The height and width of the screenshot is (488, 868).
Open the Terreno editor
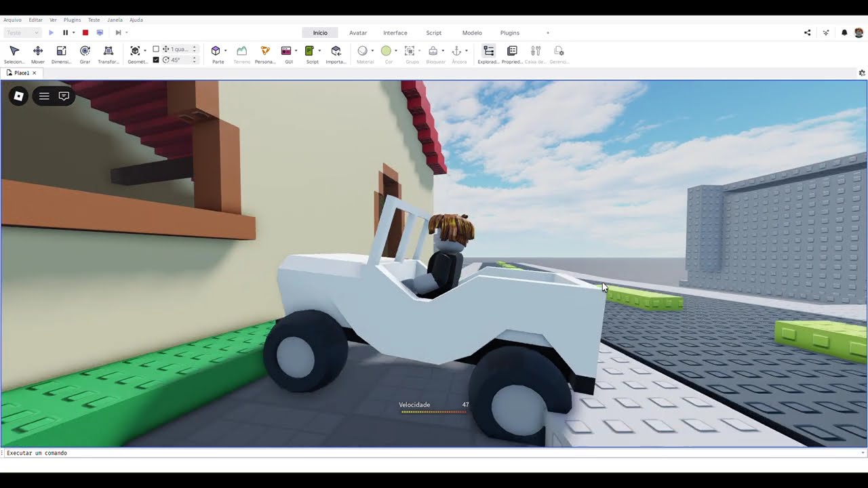[241, 54]
